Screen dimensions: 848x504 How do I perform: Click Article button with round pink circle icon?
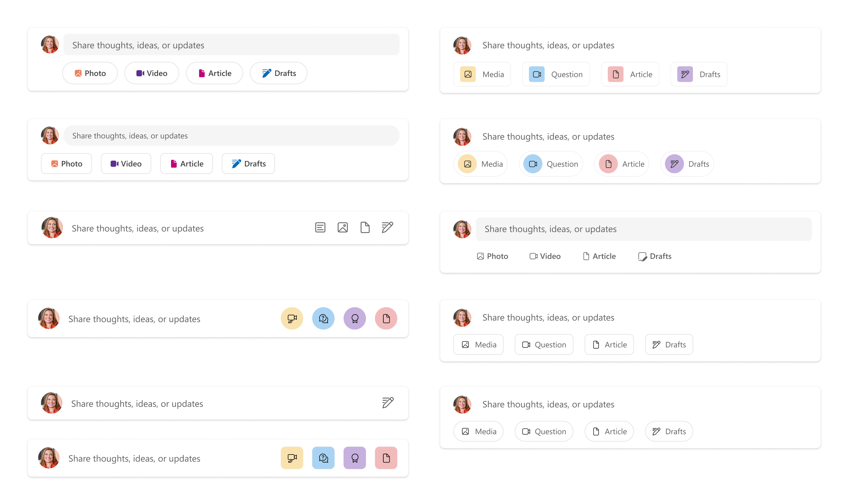pyautogui.click(x=622, y=164)
